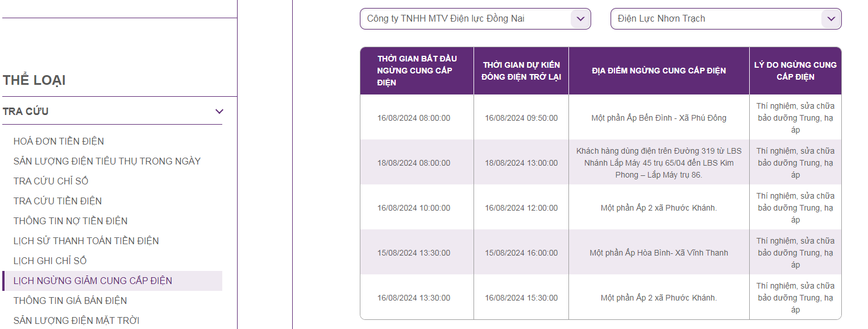Select TRA CỨU TIỀN ĐIỆN link
This screenshot has height=329, width=868.
click(x=58, y=201)
